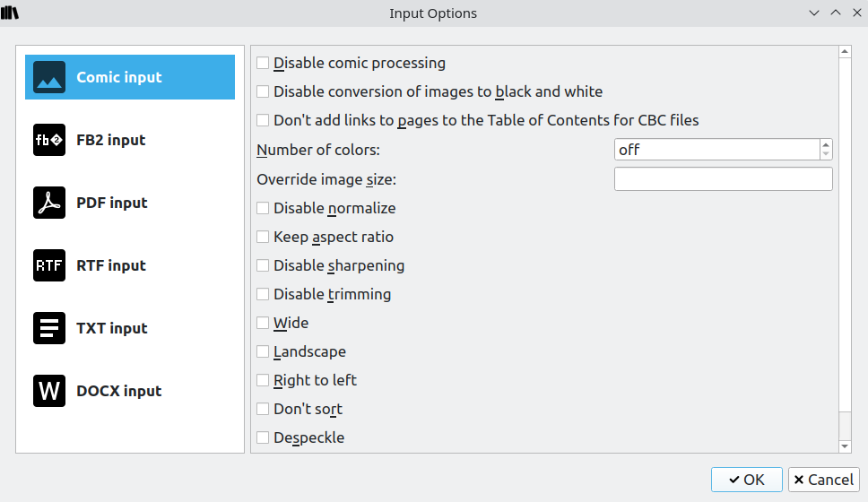Viewport: 868px width, 502px height.
Task: Confirm settings with the OK button
Action: (746, 480)
